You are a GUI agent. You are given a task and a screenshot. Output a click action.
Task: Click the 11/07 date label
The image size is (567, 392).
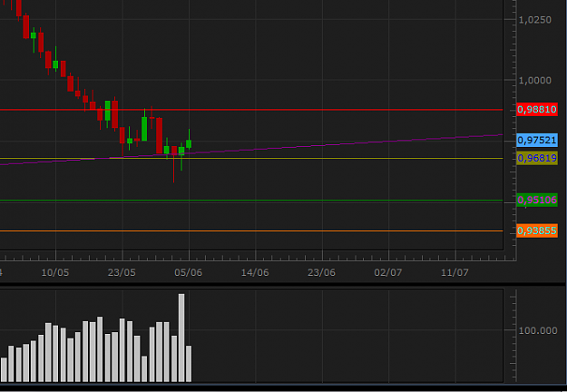pos(455,272)
